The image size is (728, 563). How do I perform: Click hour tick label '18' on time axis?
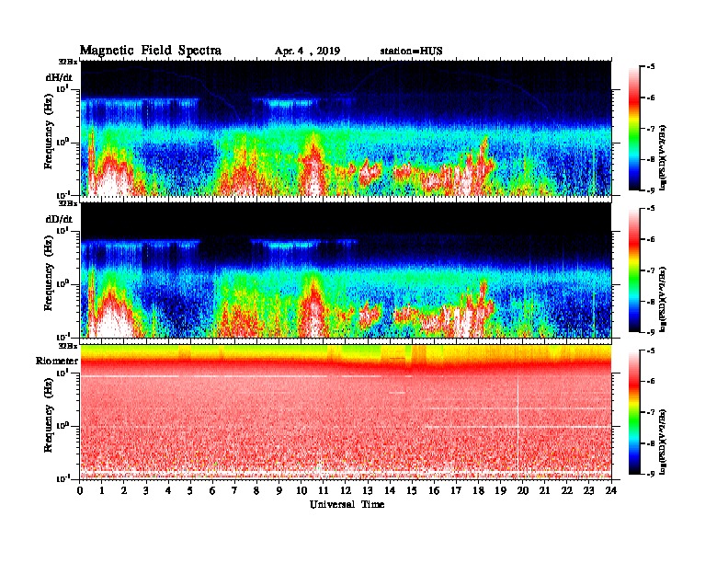pyautogui.click(x=479, y=491)
